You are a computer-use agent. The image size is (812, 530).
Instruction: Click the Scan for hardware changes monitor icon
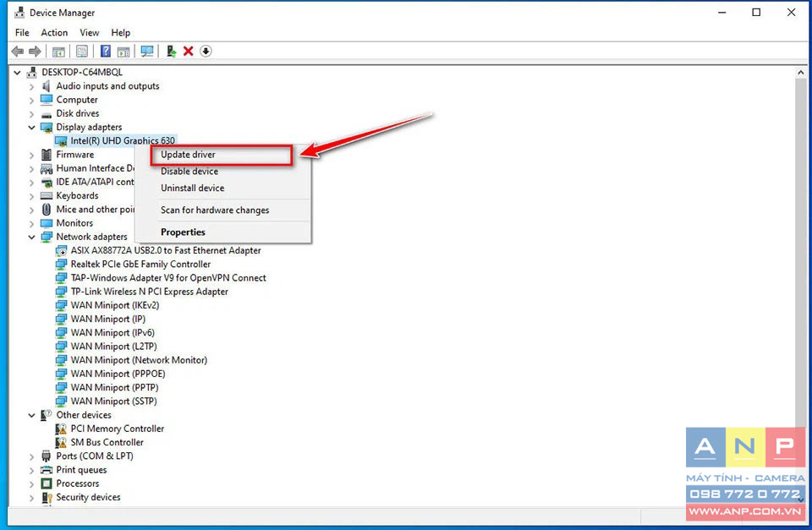pyautogui.click(x=147, y=52)
